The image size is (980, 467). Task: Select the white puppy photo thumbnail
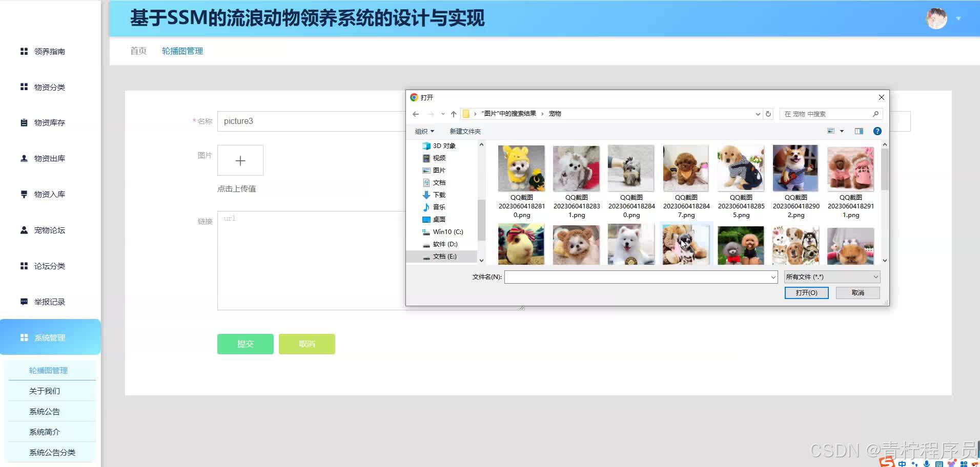coord(630,244)
